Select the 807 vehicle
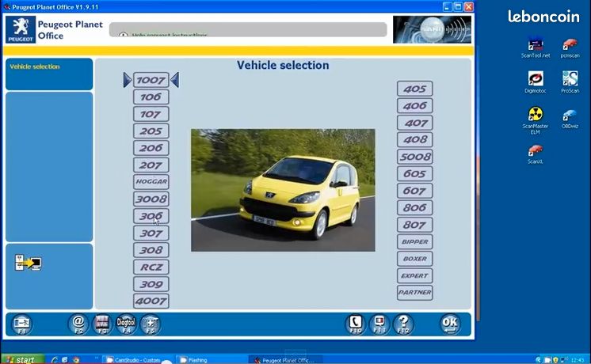591x364 pixels. click(415, 225)
